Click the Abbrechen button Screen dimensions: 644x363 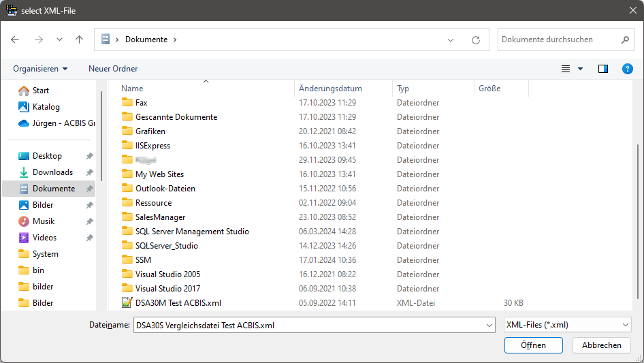601,345
